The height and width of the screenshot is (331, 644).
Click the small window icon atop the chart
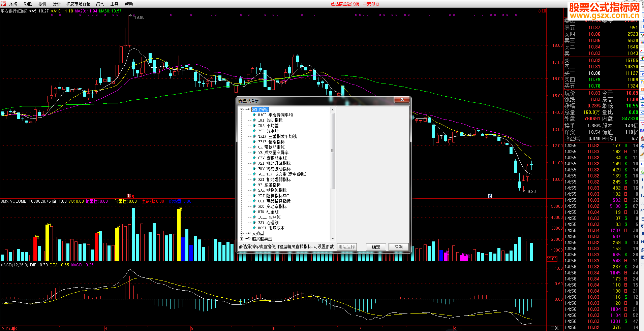coord(544,11)
